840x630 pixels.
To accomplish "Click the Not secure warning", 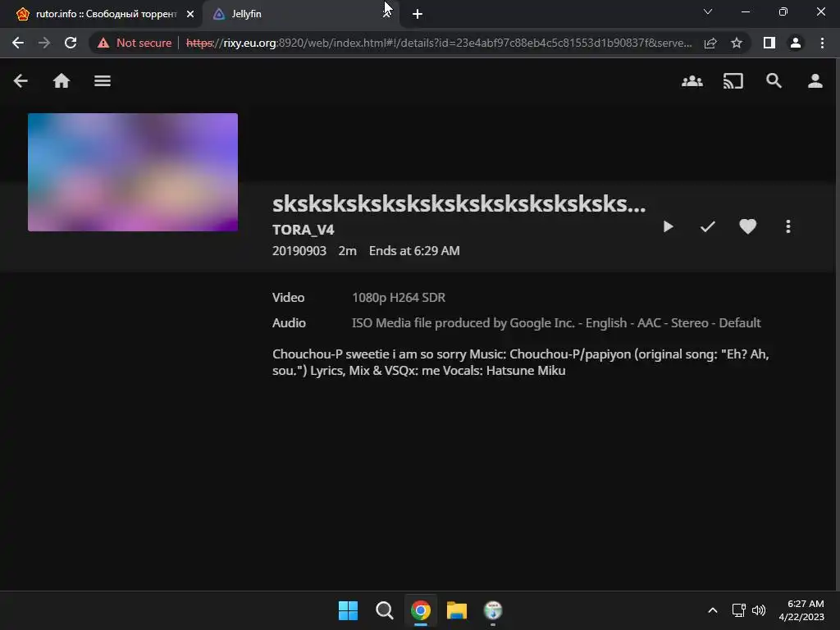I will point(135,43).
